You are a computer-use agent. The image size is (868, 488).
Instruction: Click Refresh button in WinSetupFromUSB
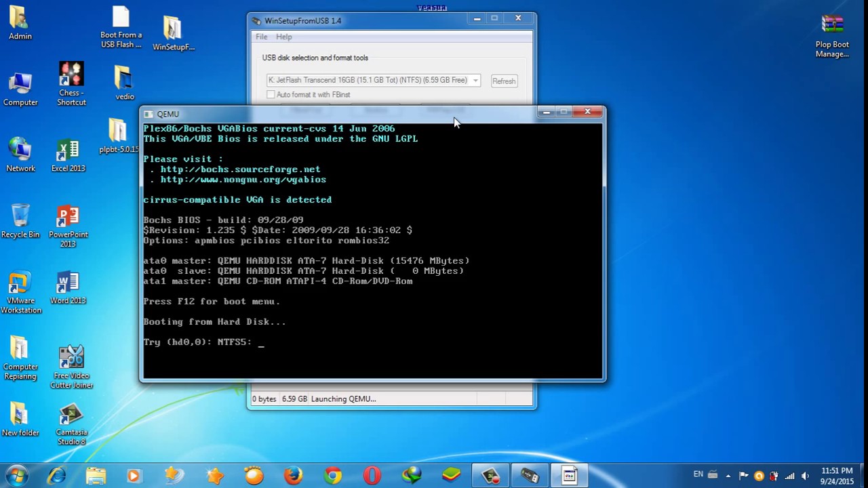504,81
